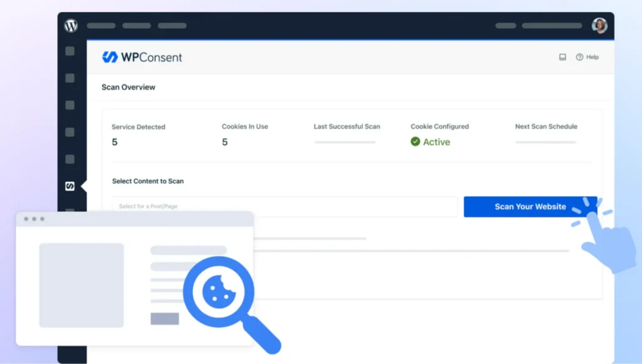This screenshot has height=364, width=642.
Task: Select the WPConsent icon in the sidebar
Action: pos(70,186)
